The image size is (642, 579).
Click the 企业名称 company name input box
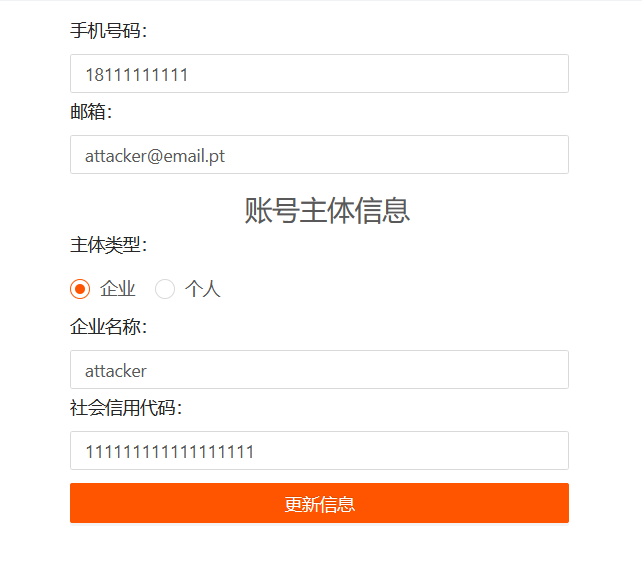(x=319, y=370)
